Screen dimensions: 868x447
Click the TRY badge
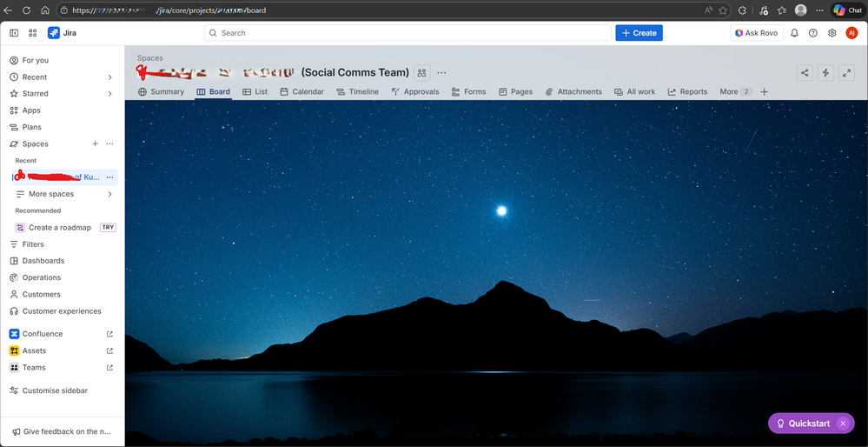[108, 227]
